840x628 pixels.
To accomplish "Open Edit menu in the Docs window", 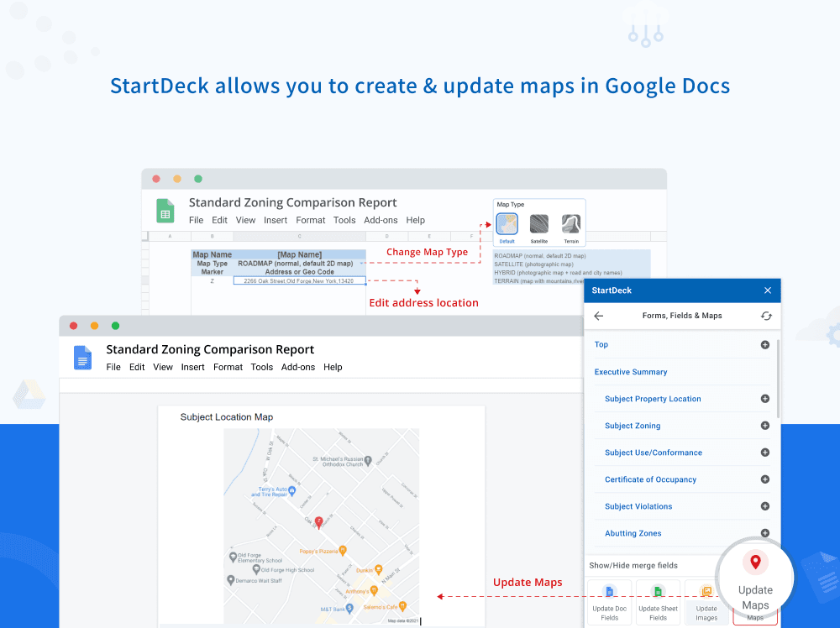I will pyautogui.click(x=137, y=367).
